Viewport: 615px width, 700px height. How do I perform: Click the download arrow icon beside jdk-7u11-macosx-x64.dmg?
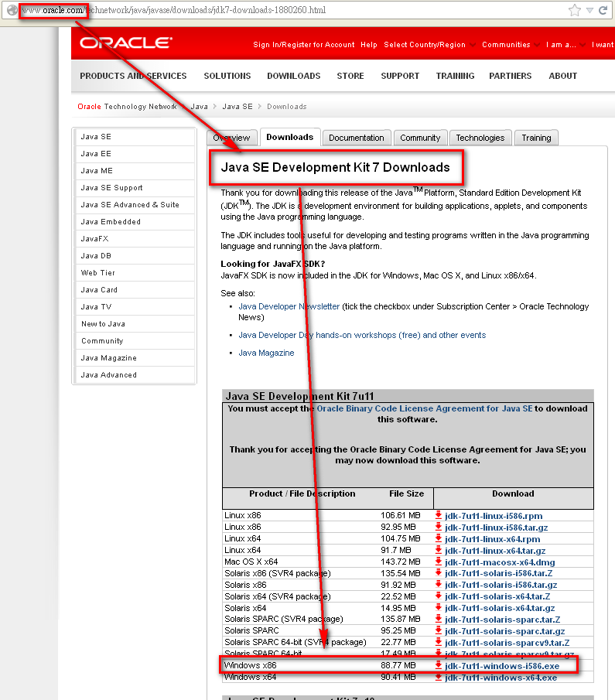pos(439,562)
